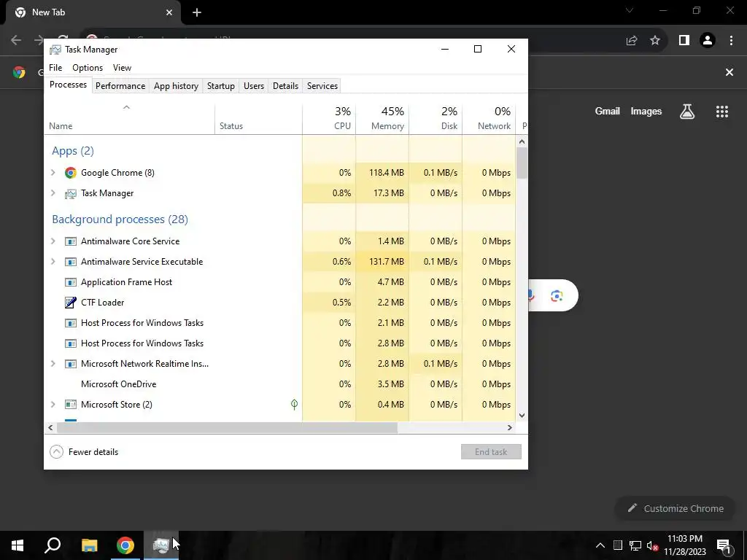
Task: Click the Google Chrome icon in the process list
Action: pyautogui.click(x=71, y=173)
